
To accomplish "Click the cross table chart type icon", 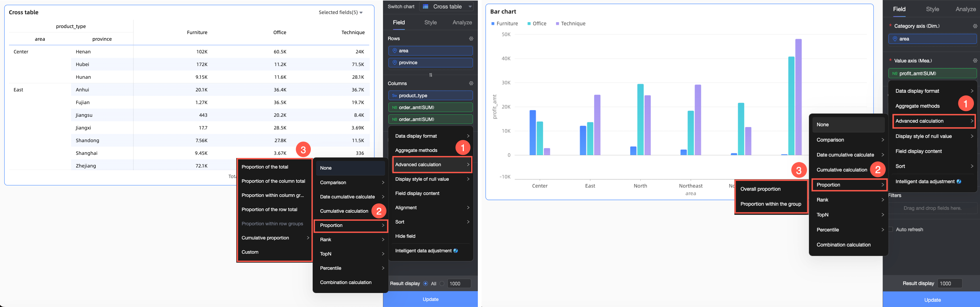I will coord(426,6).
